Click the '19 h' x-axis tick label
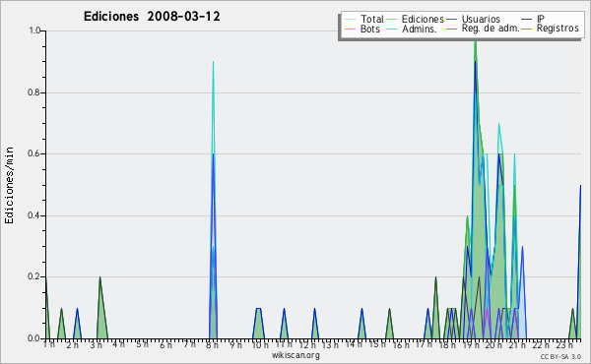 click(x=473, y=345)
